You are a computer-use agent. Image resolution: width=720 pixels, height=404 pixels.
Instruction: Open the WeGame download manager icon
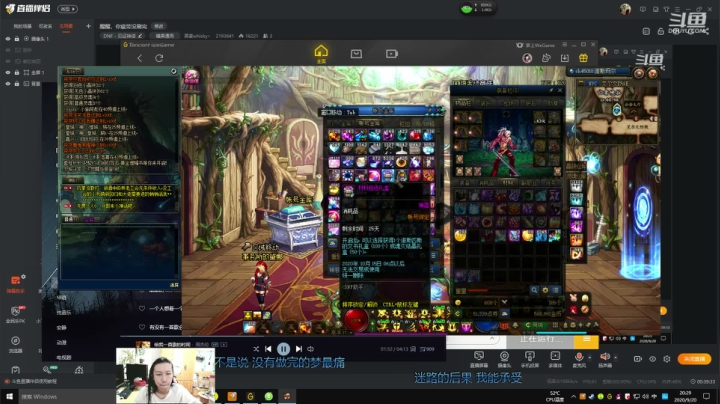pos(565,58)
